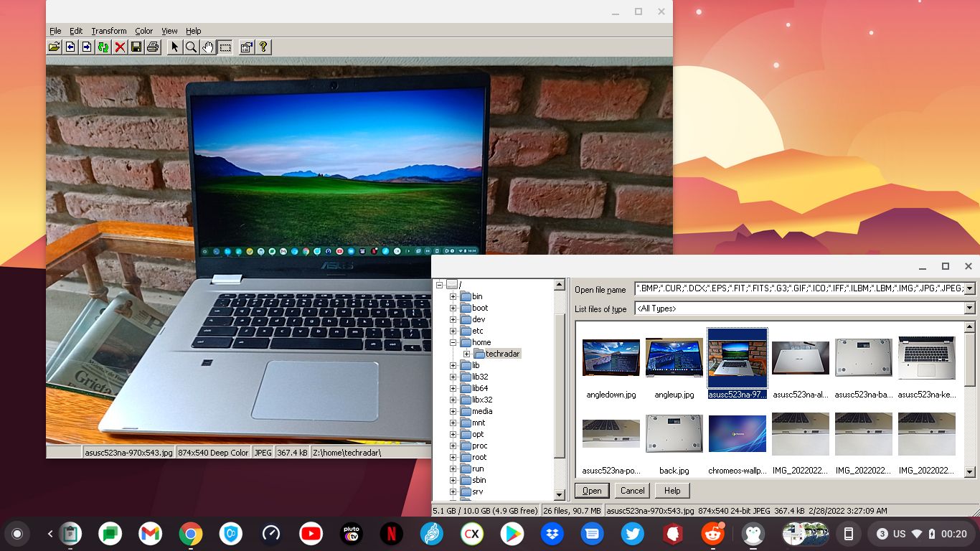The height and width of the screenshot is (551, 980).
Task: Go to previous image with left-arrow icon
Action: click(70, 47)
